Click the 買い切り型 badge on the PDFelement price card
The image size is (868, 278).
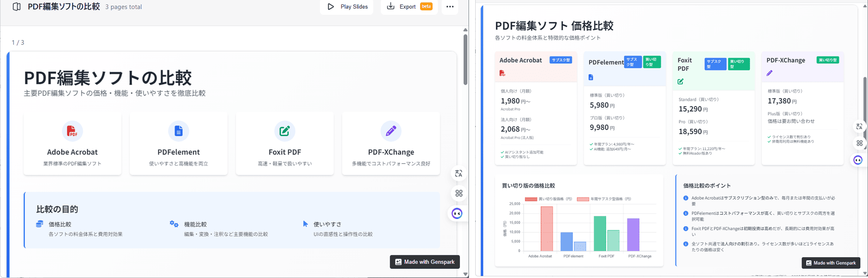[x=652, y=62]
